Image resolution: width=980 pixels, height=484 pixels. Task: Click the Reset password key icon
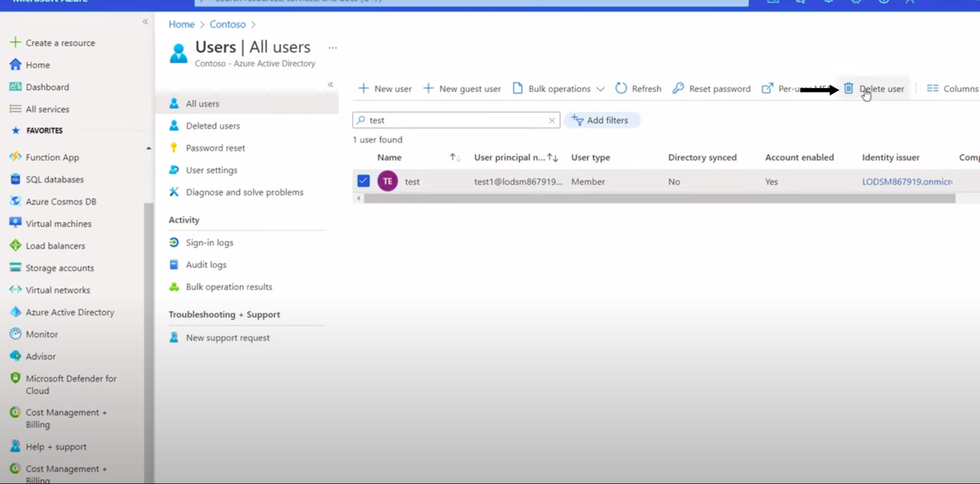pyautogui.click(x=678, y=89)
